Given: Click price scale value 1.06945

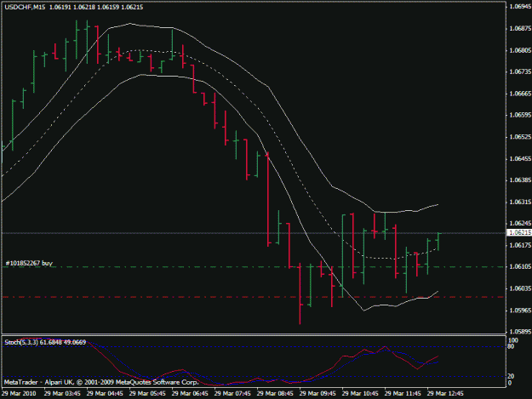Looking at the screenshot, I should pos(520,7).
